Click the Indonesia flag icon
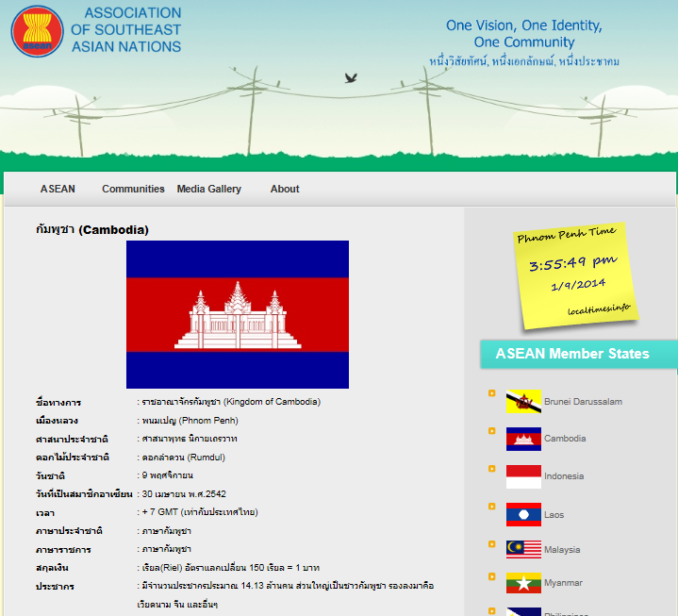The image size is (678, 616). coord(523,476)
